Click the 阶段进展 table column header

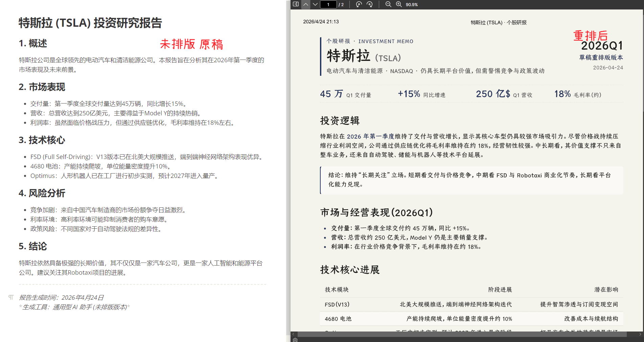[500, 290]
